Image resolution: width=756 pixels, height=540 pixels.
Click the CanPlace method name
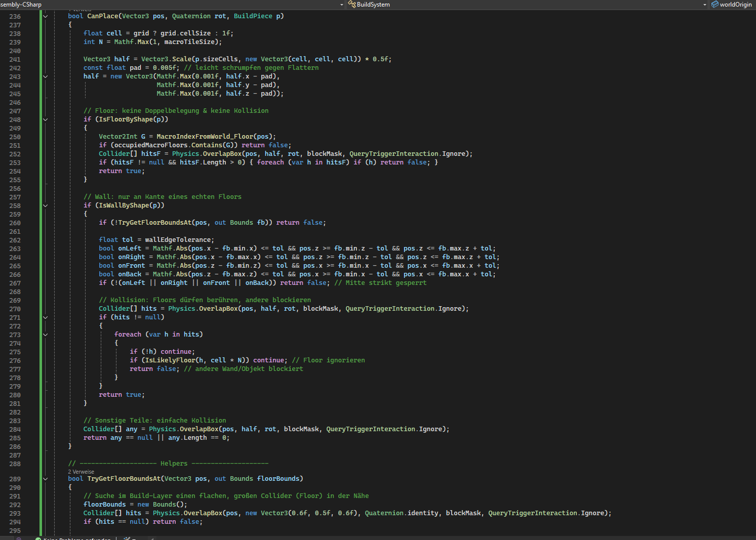[x=103, y=16]
